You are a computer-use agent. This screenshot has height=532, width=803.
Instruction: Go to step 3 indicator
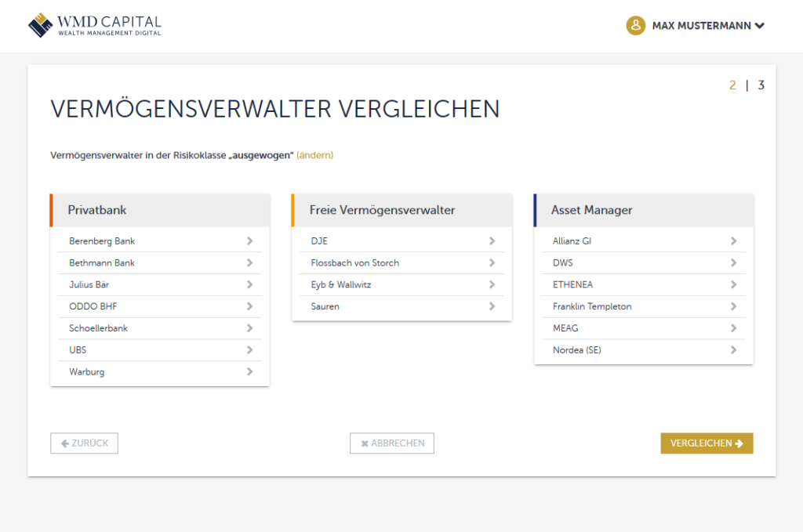(761, 85)
